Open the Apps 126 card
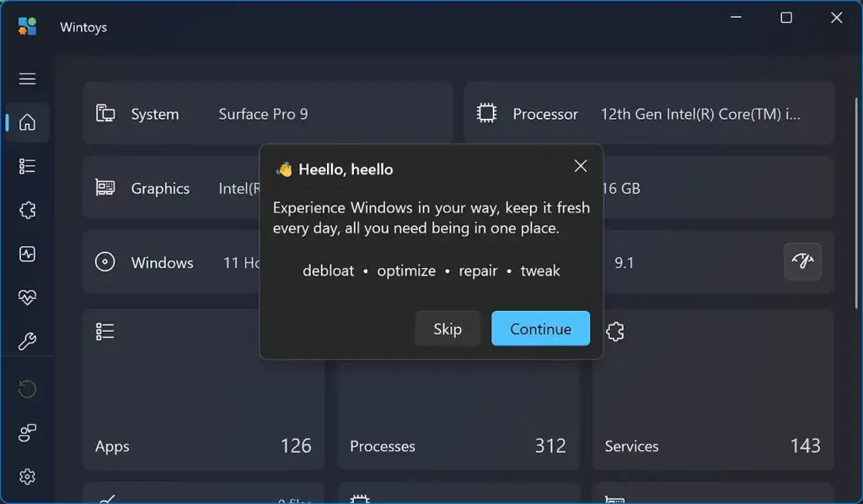 204,389
